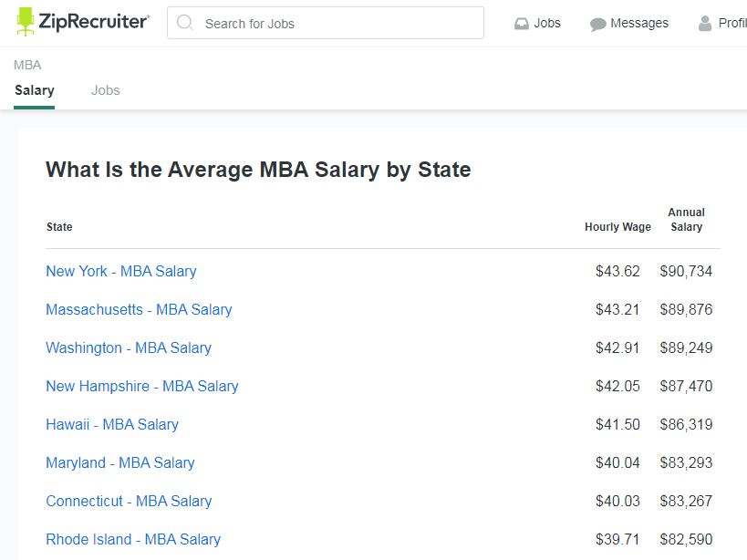Open the Profile person icon
This screenshot has width=747, height=560.
pyautogui.click(x=705, y=24)
